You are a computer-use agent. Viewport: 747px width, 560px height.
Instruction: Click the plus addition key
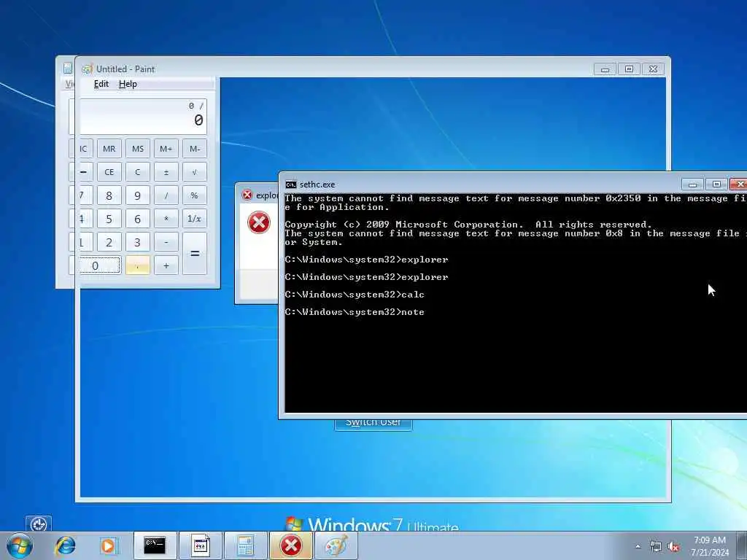(166, 265)
